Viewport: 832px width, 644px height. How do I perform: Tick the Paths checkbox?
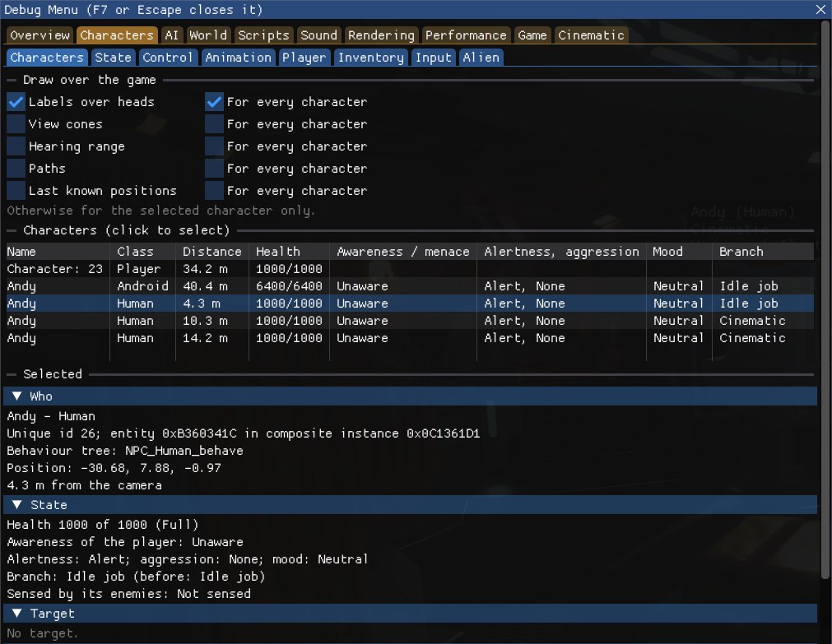point(16,169)
